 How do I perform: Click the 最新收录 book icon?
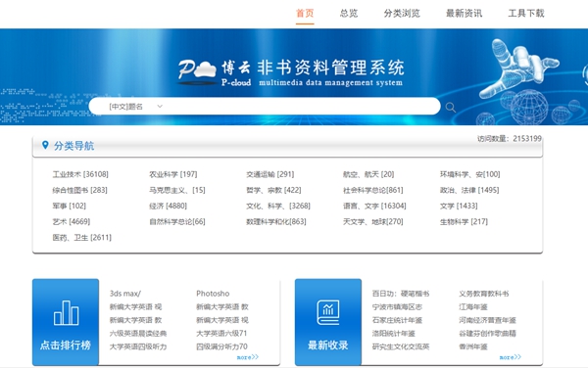click(x=328, y=312)
